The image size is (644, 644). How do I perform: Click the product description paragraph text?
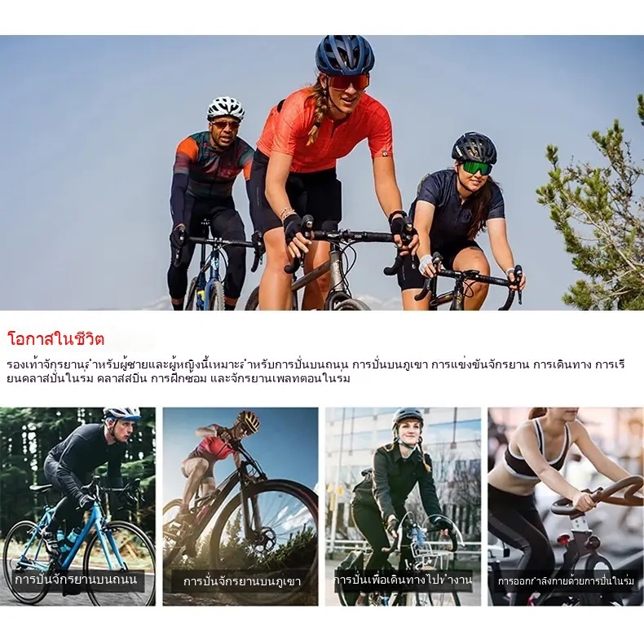315,371
